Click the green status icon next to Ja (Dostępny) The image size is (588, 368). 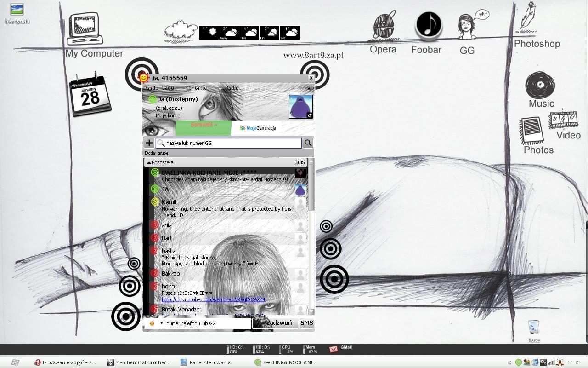pyautogui.click(x=152, y=99)
